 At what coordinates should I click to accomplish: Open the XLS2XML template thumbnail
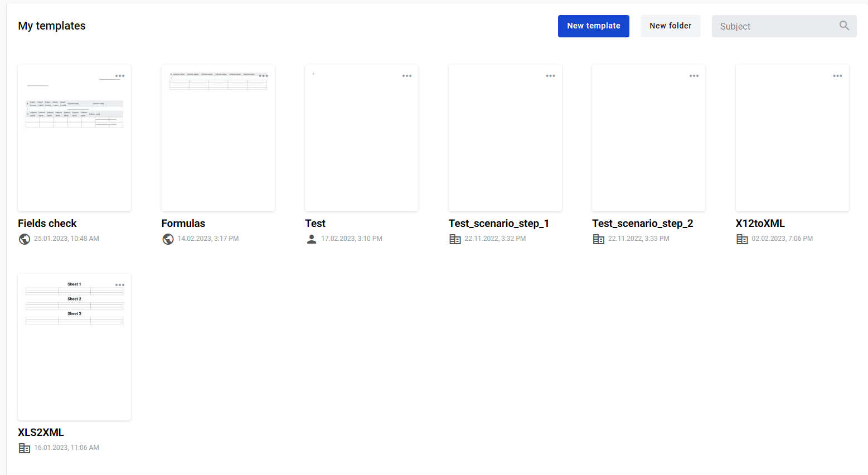(74, 357)
